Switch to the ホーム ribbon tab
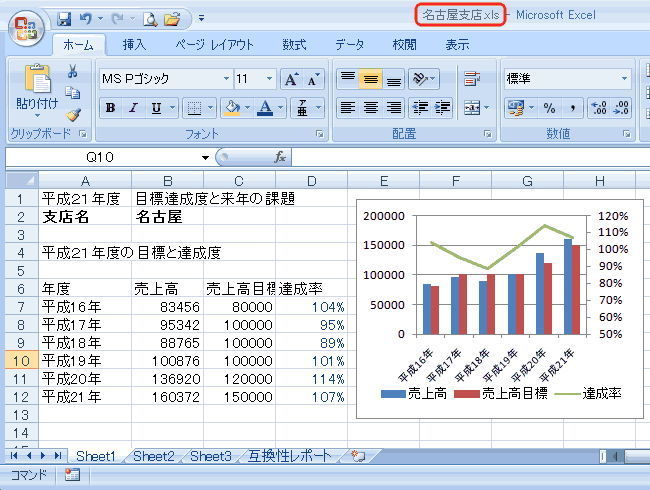 coord(78,45)
